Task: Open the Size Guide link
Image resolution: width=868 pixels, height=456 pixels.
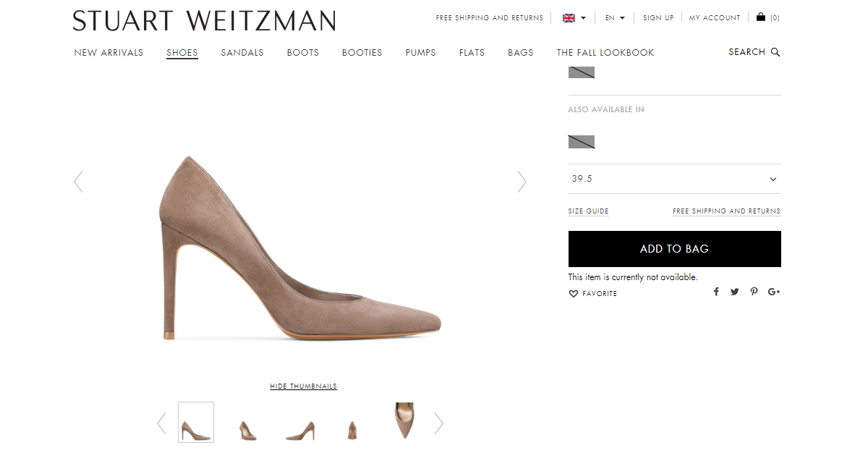Action: click(x=588, y=211)
